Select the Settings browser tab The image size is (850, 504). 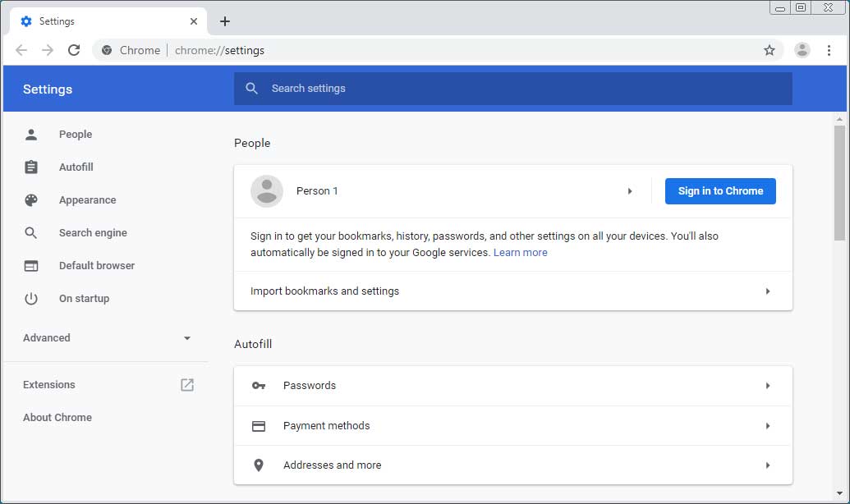coord(108,21)
